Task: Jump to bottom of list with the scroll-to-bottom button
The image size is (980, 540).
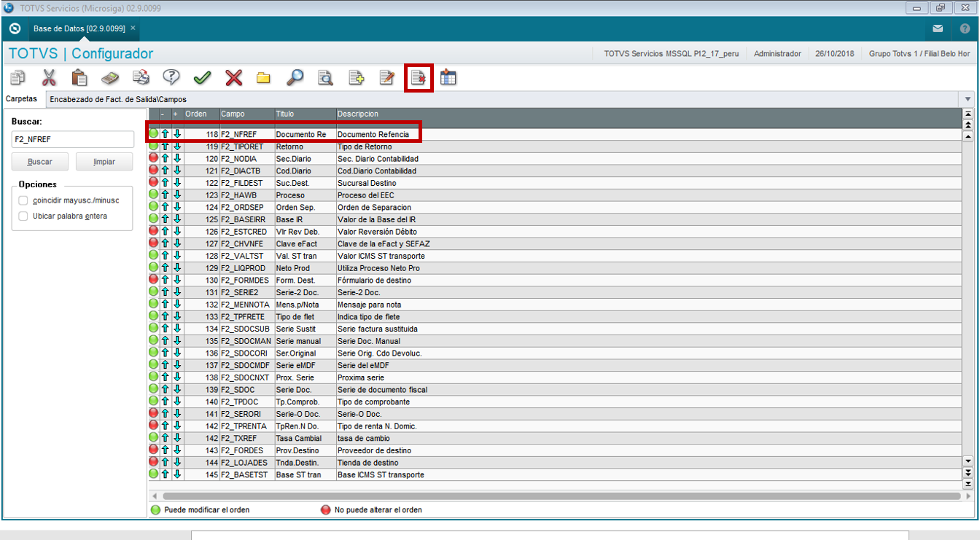Action: [x=968, y=484]
